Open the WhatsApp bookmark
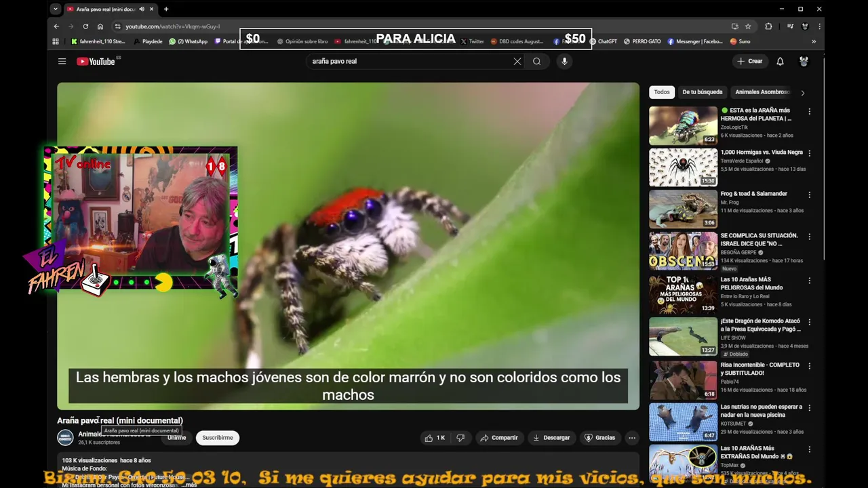Screen dimensions: 868x488 (189, 41)
